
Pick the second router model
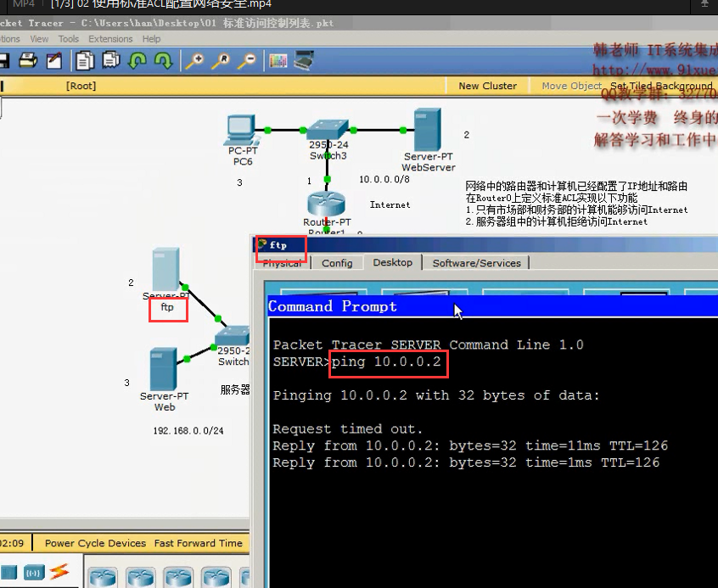click(x=141, y=577)
